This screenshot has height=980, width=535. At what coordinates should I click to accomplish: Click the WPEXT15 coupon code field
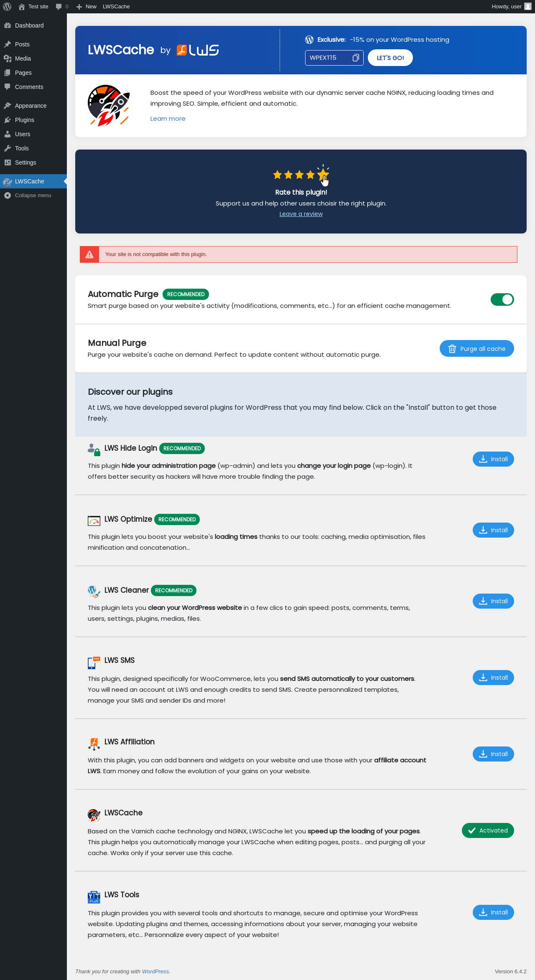tap(328, 58)
